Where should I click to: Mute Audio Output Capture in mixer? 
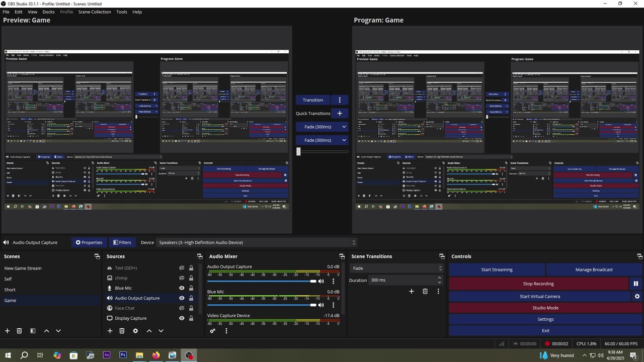[x=321, y=281]
